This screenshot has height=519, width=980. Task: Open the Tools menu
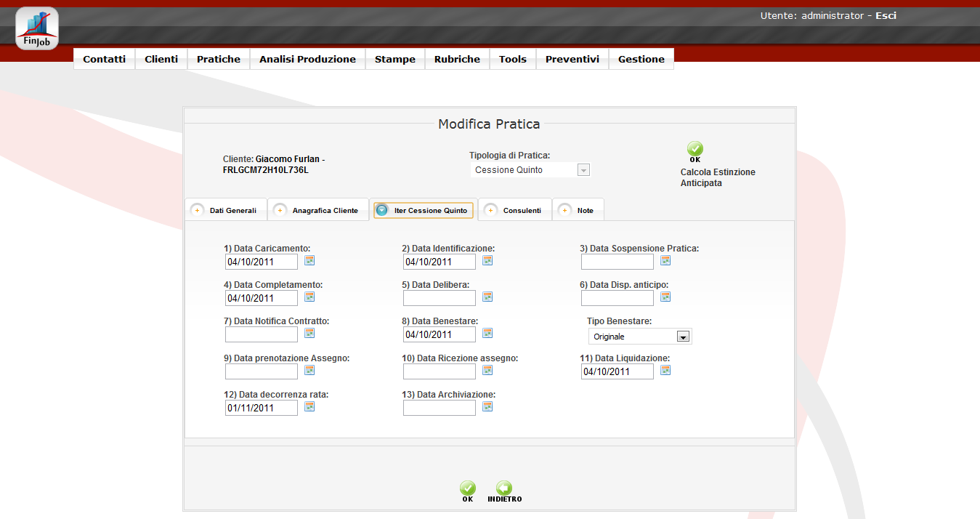pyautogui.click(x=513, y=59)
